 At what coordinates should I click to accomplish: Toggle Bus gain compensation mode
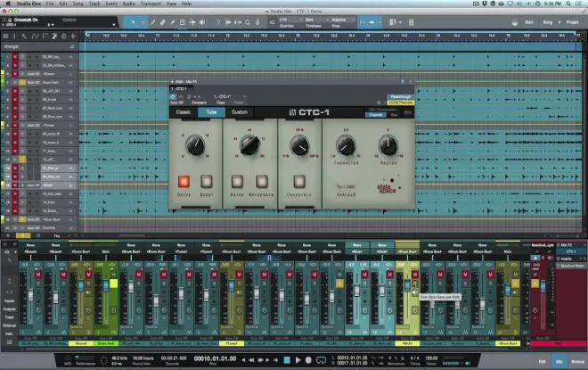click(x=394, y=115)
